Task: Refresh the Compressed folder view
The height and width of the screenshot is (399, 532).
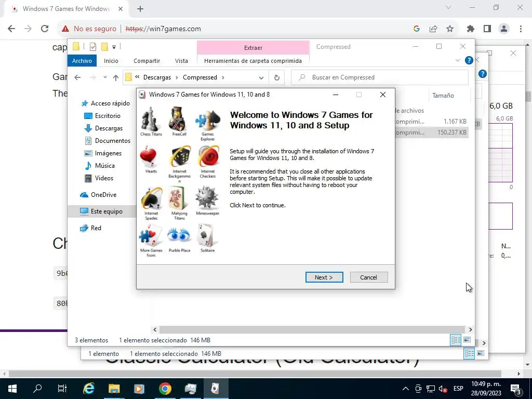Action: tap(277, 78)
